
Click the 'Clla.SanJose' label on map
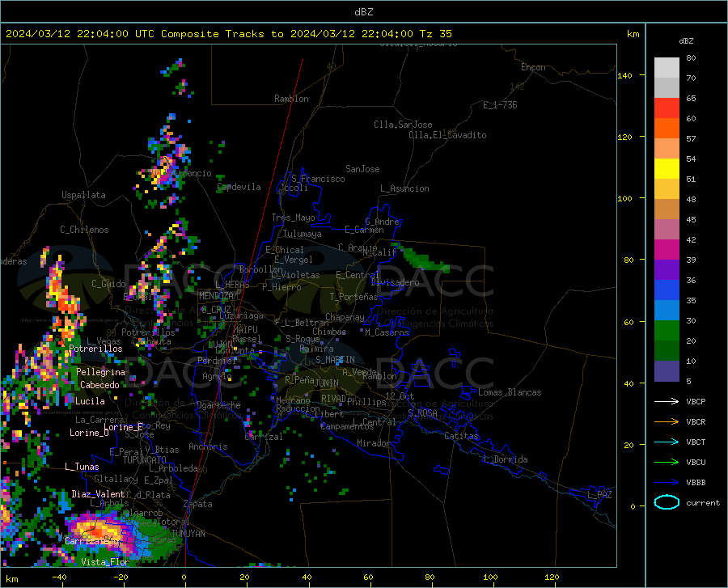(403, 125)
